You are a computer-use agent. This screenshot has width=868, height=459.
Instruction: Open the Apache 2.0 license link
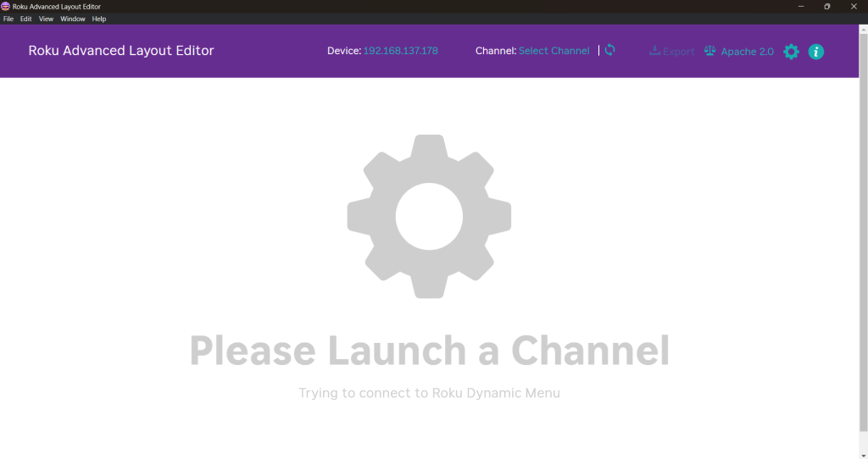pyautogui.click(x=748, y=52)
